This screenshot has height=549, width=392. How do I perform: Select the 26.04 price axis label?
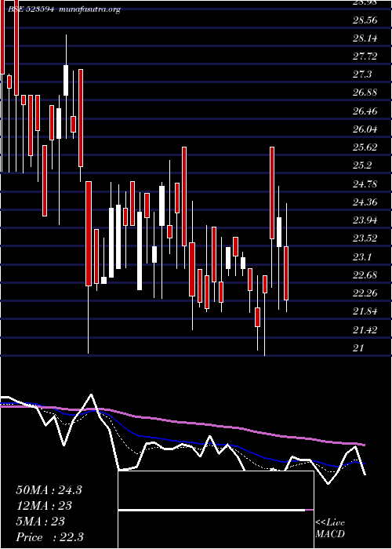coord(365,129)
